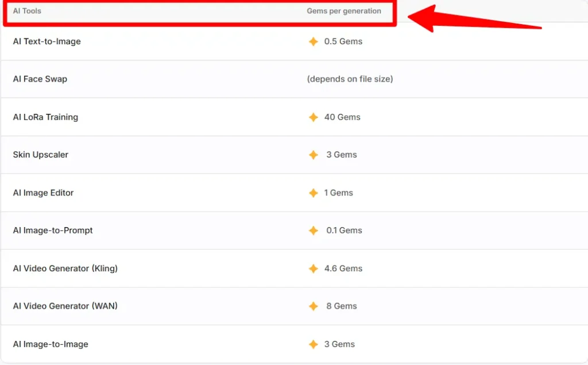Click the "(depends on file size)" text
Image resolution: width=588 pixels, height=365 pixels.
(350, 79)
